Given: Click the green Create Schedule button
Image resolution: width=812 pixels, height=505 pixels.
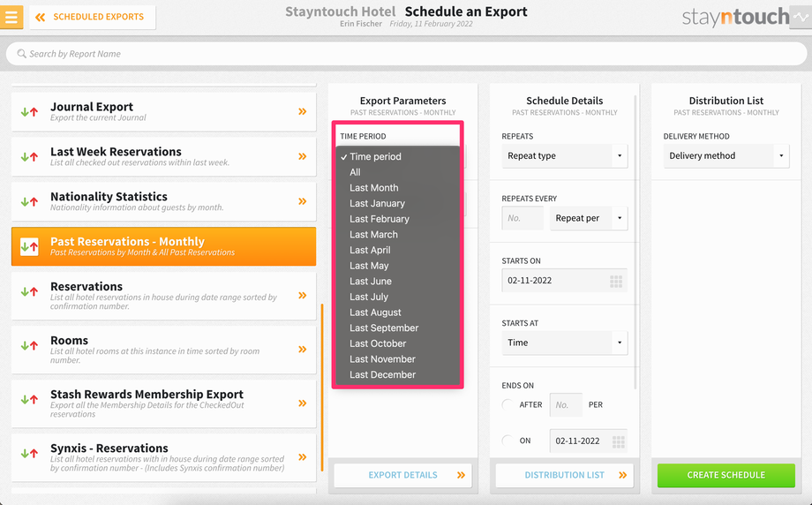Looking at the screenshot, I should (x=726, y=475).
